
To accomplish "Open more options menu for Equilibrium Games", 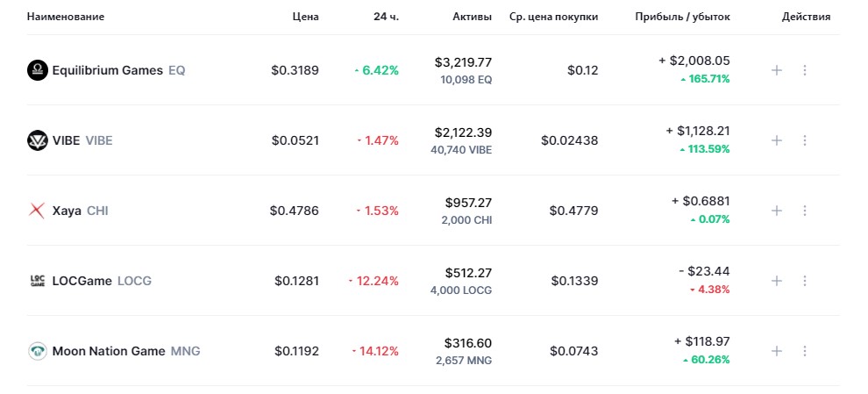I will pos(805,70).
